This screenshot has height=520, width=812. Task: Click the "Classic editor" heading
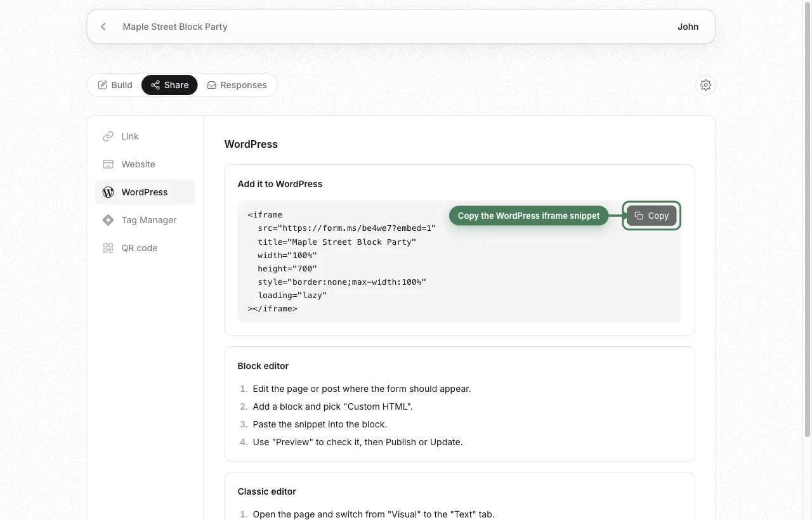coord(267,491)
